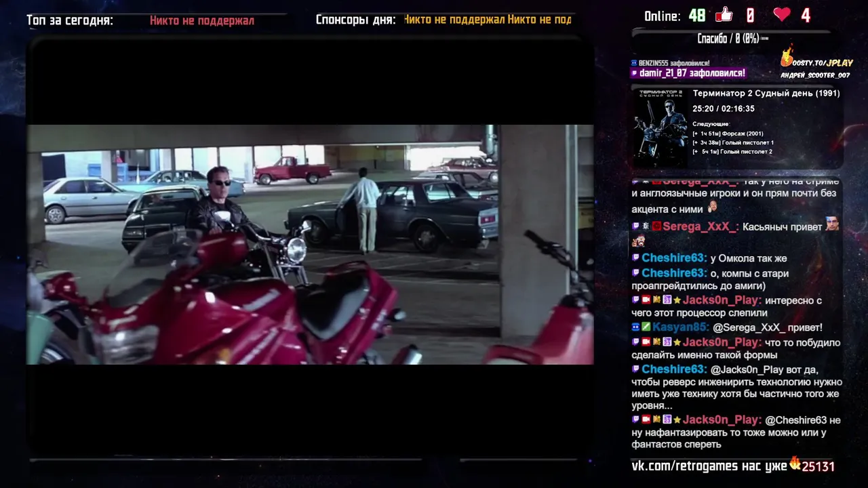Click the movie video frame
This screenshot has height=488, width=868.
click(x=310, y=244)
